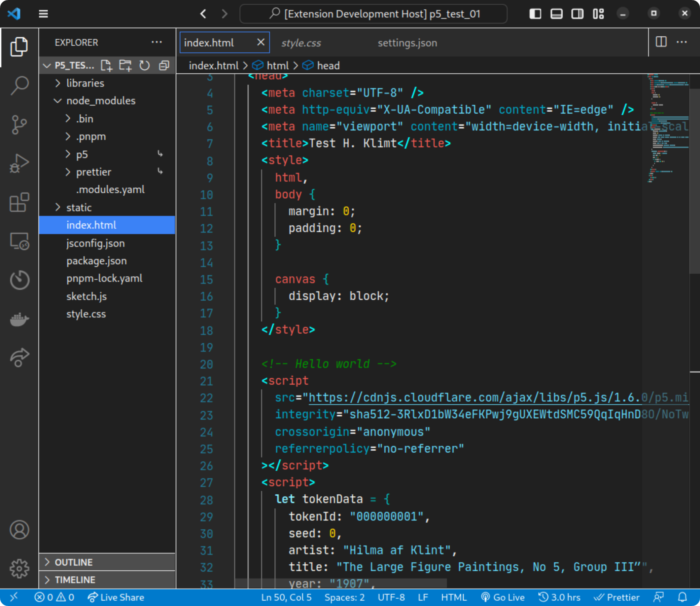The image size is (700, 606).
Task: Click Go Live in status bar
Action: point(503,597)
